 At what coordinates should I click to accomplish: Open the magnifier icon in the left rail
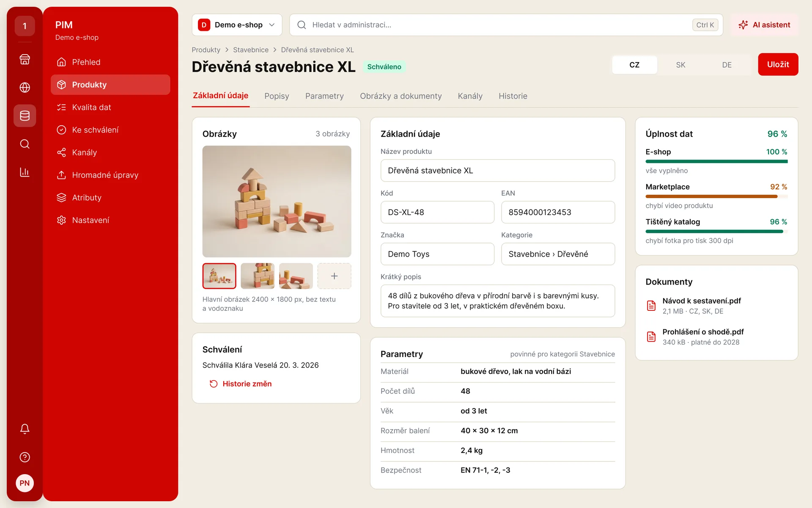(25, 144)
